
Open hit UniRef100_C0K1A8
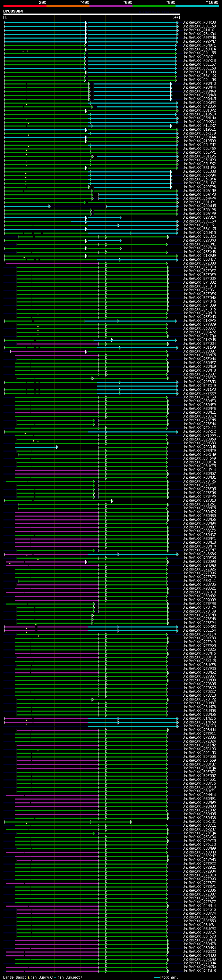point(199,959)
